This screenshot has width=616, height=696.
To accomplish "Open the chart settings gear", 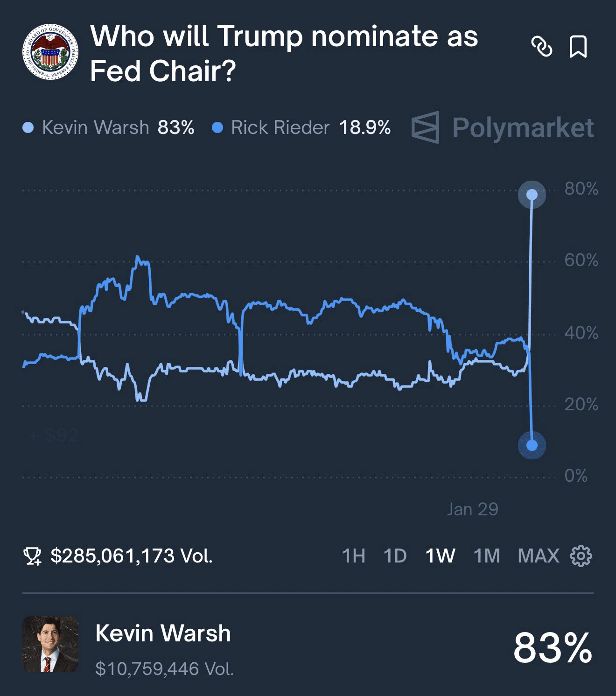I will [x=581, y=556].
